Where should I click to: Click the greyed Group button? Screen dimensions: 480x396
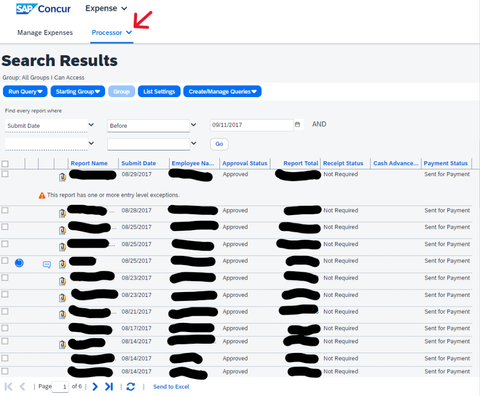click(x=121, y=91)
